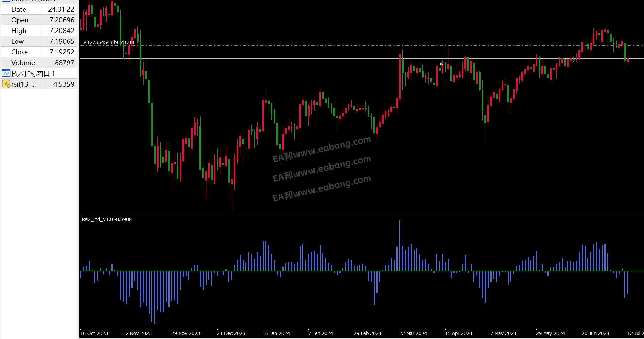
Task: Select the High row label
Action: (19, 31)
